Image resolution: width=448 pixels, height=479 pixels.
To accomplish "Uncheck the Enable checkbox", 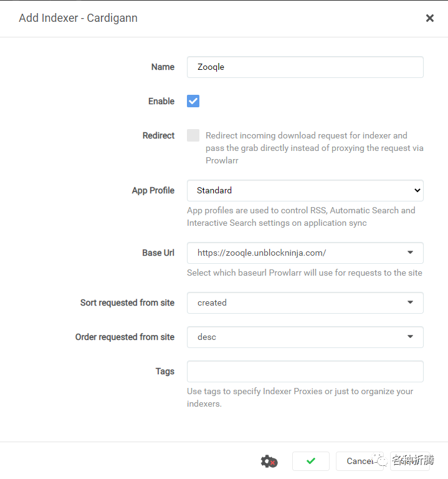I will (x=193, y=101).
